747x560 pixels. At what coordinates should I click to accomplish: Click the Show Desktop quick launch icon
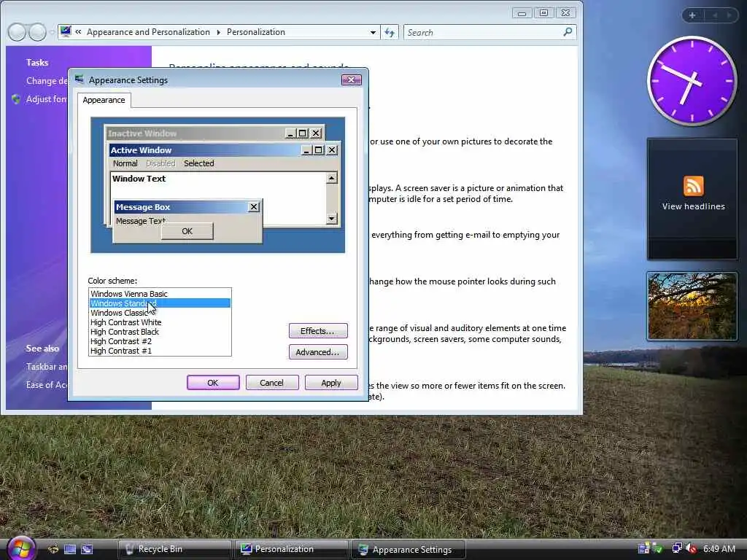coord(70,549)
